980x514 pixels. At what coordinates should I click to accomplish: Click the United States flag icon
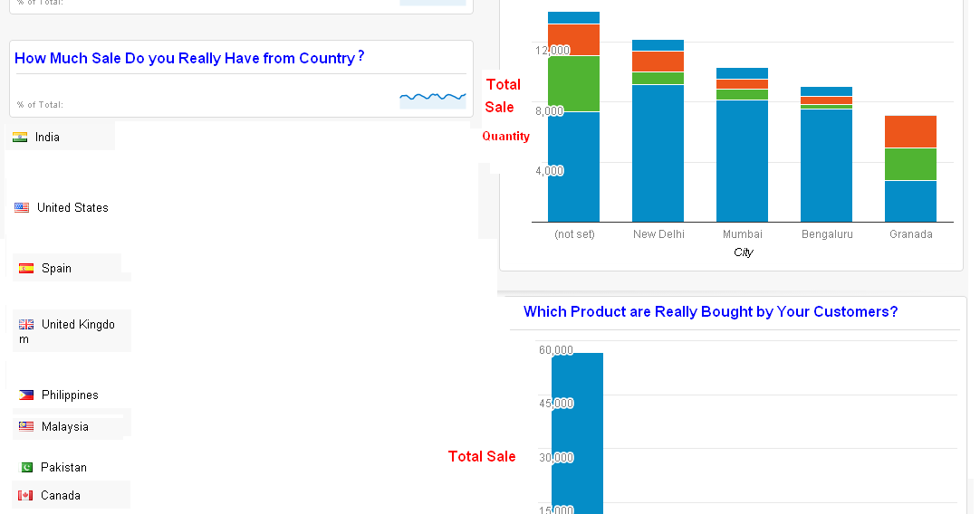pos(22,208)
